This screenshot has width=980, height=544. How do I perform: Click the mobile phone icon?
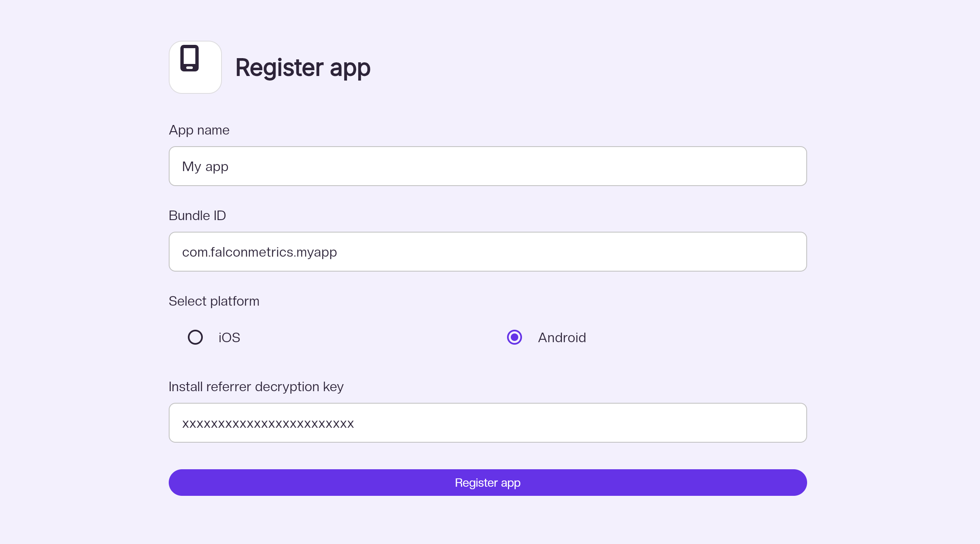click(x=190, y=58)
